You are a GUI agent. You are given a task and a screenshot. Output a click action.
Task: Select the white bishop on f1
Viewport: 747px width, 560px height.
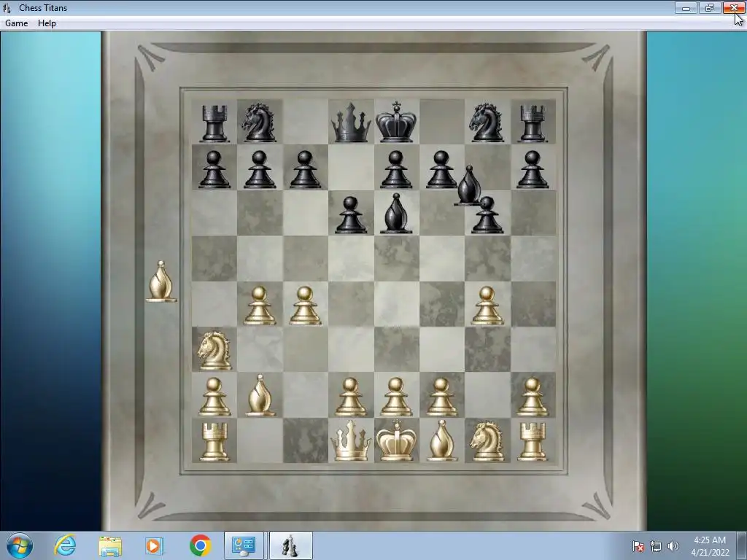(x=441, y=440)
